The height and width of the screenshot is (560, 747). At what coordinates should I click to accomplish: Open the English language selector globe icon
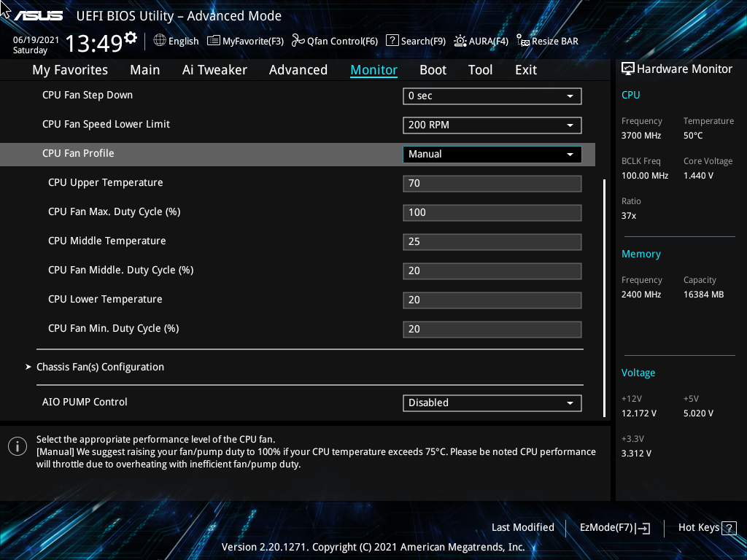click(160, 42)
